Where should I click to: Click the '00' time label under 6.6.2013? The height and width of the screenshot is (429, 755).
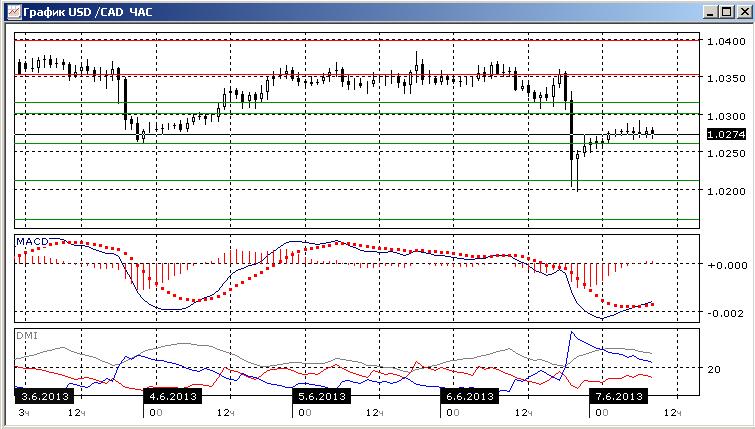click(453, 413)
